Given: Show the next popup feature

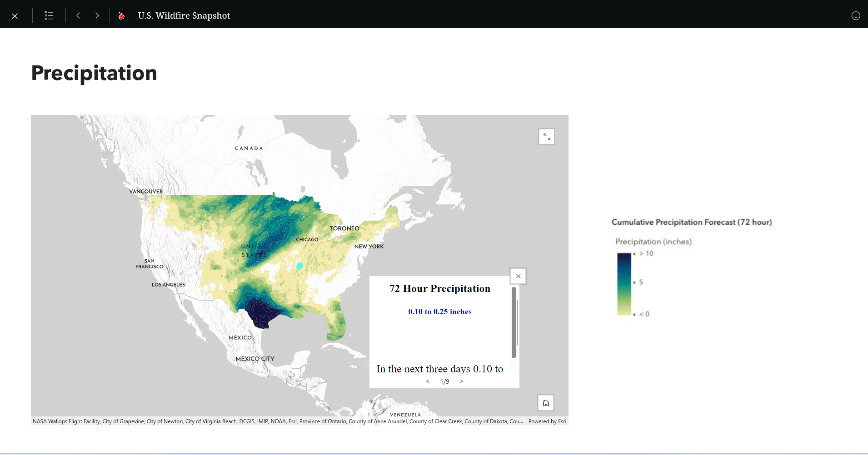Looking at the screenshot, I should click(x=461, y=381).
